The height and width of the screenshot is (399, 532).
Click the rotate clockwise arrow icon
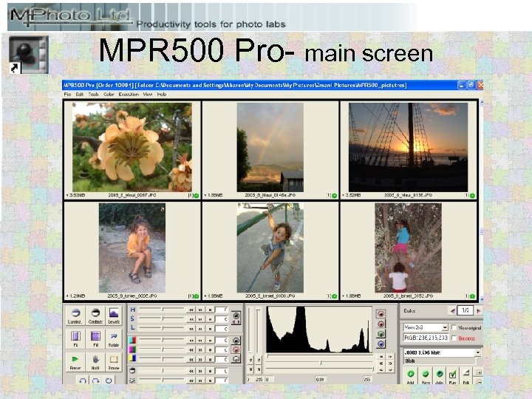[95, 381]
